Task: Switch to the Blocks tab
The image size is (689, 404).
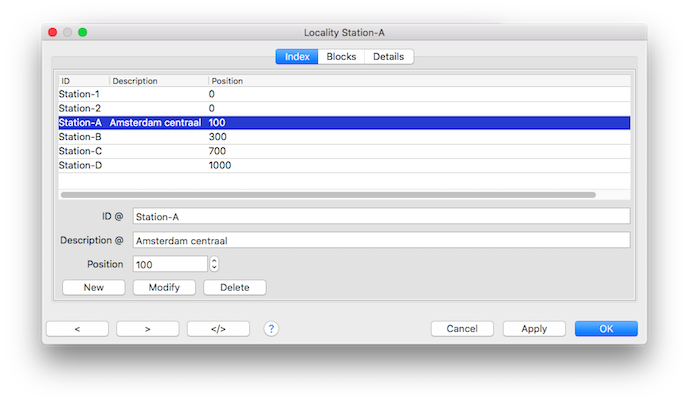Action: tap(341, 57)
